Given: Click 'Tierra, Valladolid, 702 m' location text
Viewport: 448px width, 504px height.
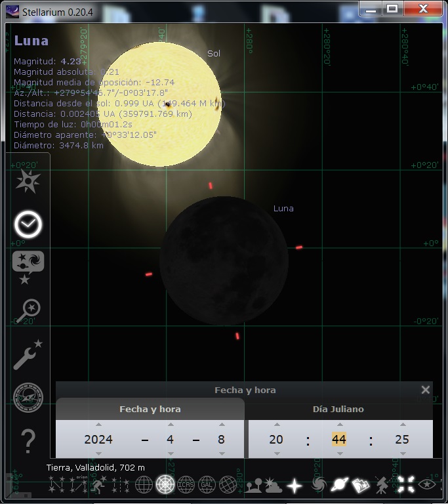Looking at the screenshot, I should (x=96, y=467).
